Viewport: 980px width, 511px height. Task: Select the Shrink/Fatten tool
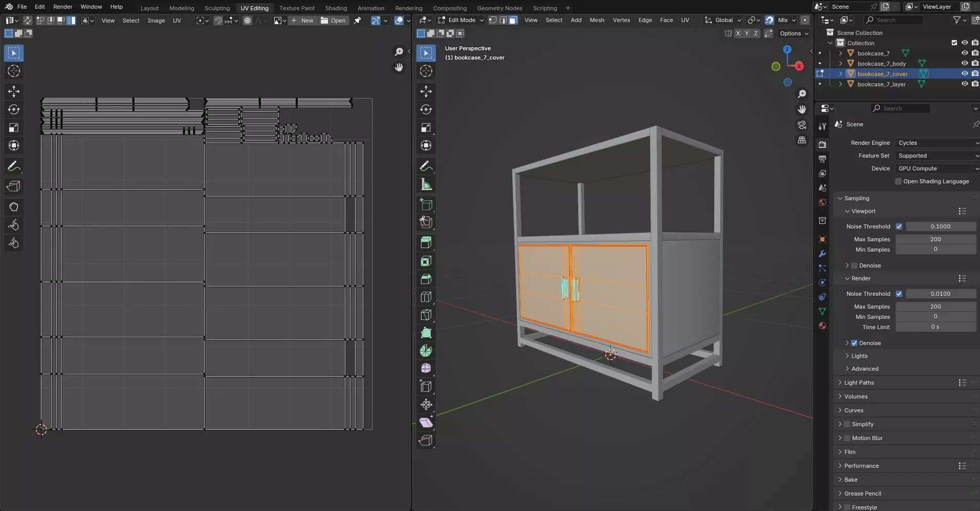426,405
